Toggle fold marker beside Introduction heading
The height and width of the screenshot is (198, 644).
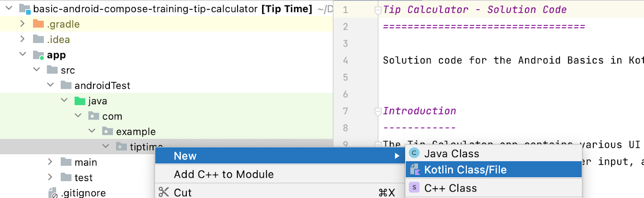(378, 111)
